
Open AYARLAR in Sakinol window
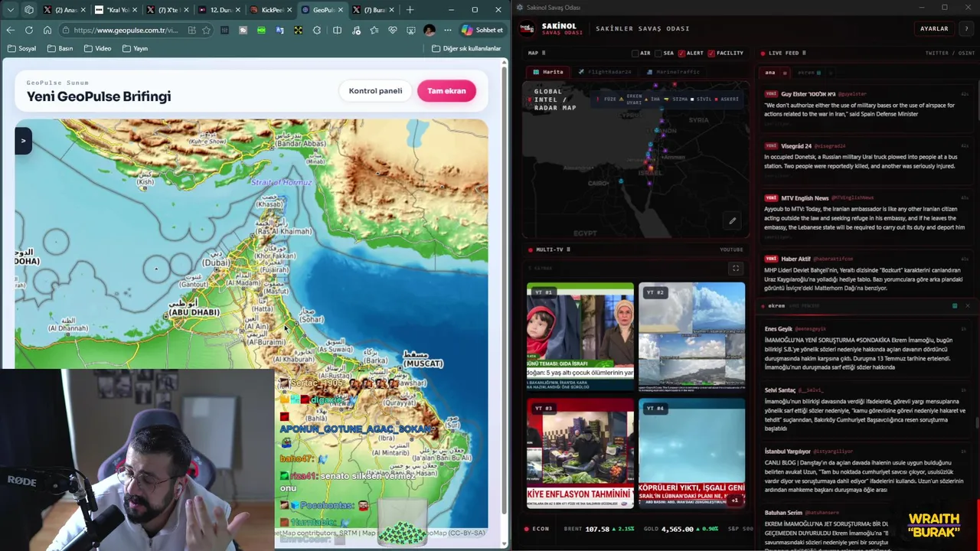[934, 29]
